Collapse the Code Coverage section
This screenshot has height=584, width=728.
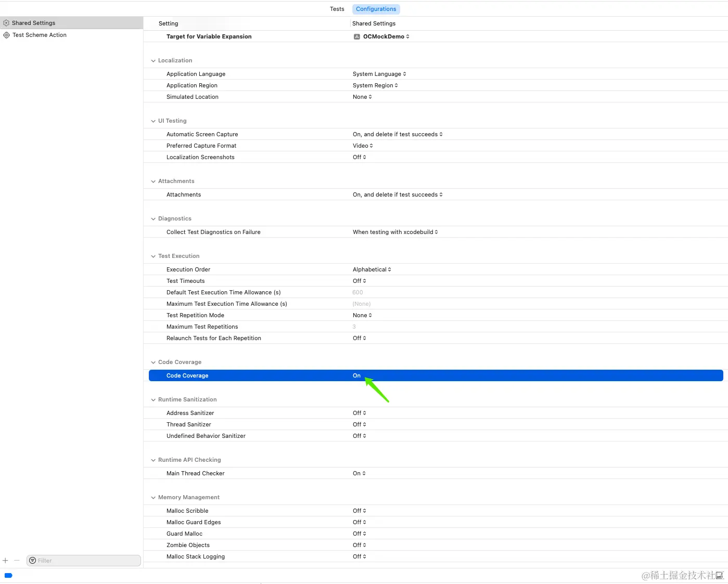[x=153, y=362]
